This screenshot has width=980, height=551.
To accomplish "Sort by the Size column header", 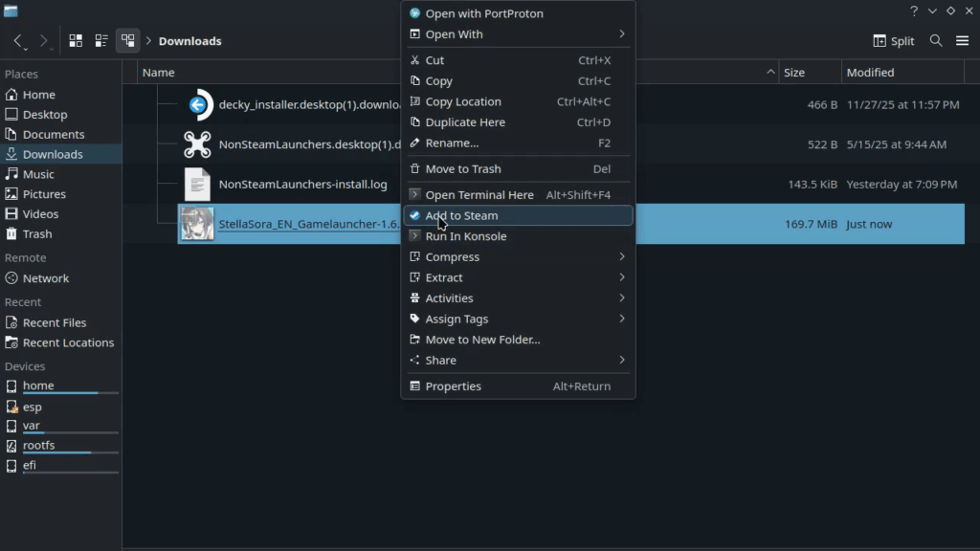I will tap(794, 73).
